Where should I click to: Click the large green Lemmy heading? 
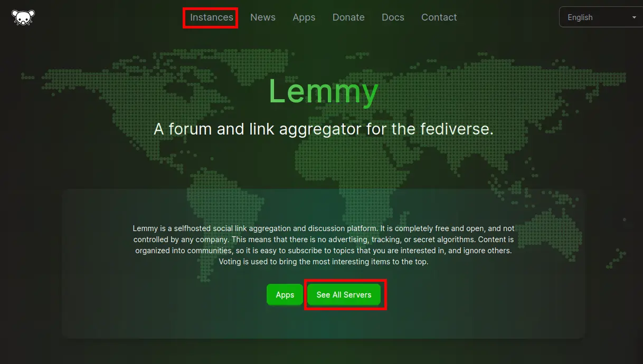[x=324, y=91]
